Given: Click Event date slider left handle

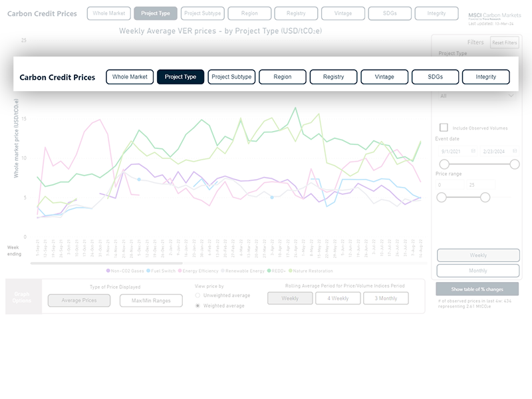Looking at the screenshot, I should click(x=444, y=164).
